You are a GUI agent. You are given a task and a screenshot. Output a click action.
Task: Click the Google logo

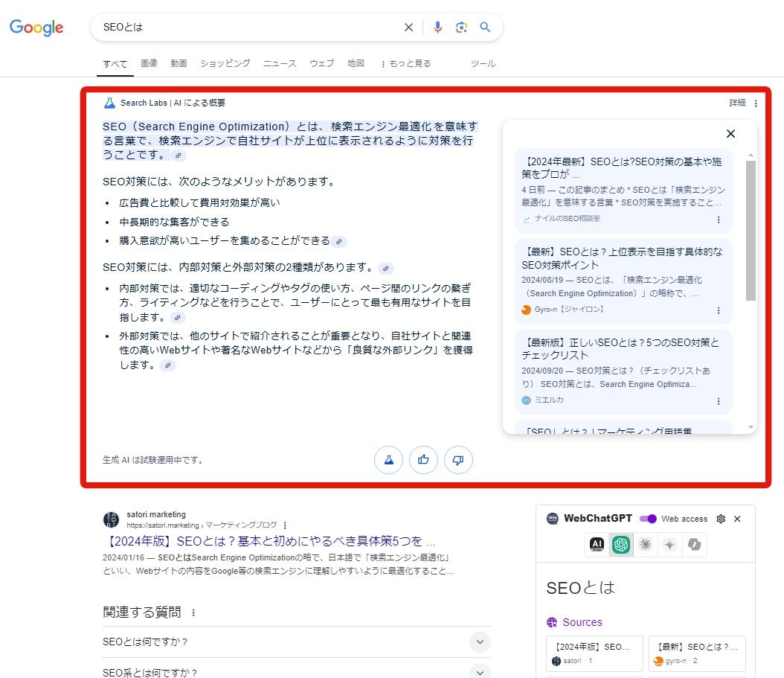[x=36, y=28]
